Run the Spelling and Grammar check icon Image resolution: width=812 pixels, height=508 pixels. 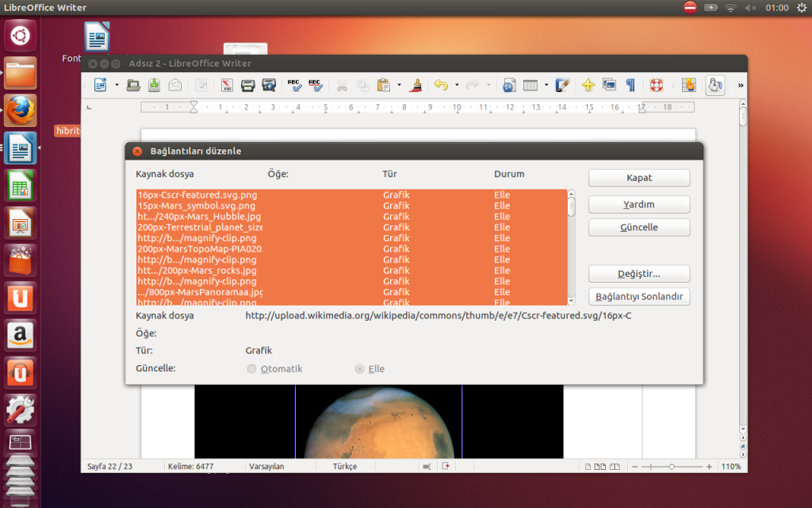pos(294,85)
